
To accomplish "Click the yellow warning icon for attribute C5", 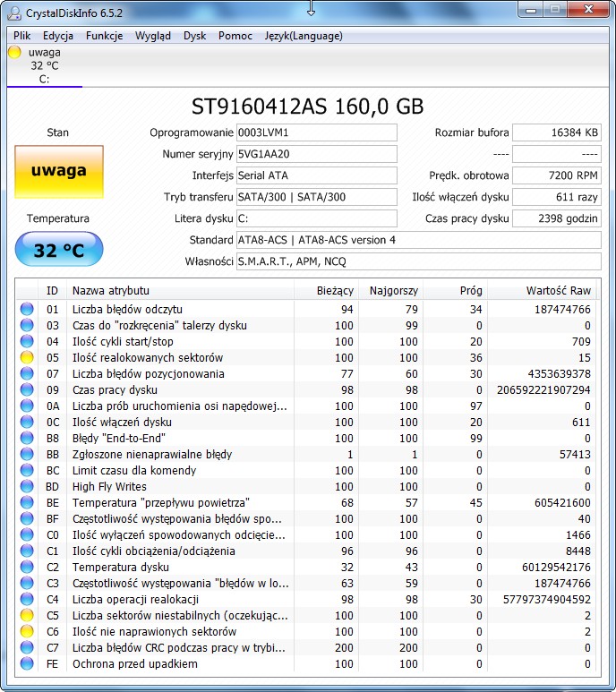I will pos(27,615).
